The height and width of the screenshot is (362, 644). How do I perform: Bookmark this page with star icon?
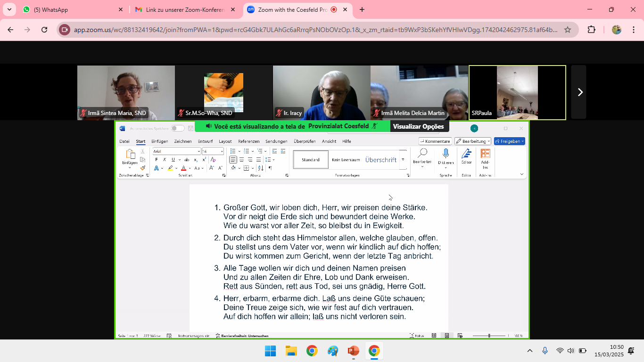[x=568, y=30]
